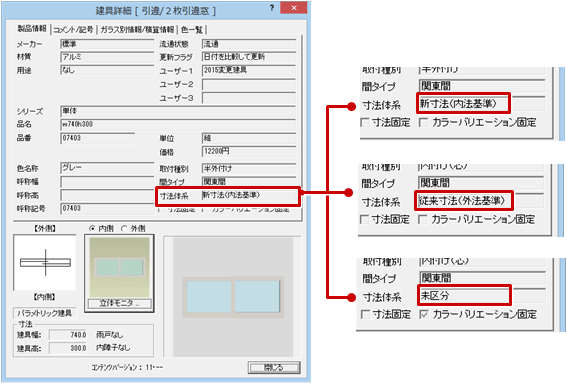Click the plan view thumbnail of window
Viewport: 567px width, 384px height.
[45, 263]
